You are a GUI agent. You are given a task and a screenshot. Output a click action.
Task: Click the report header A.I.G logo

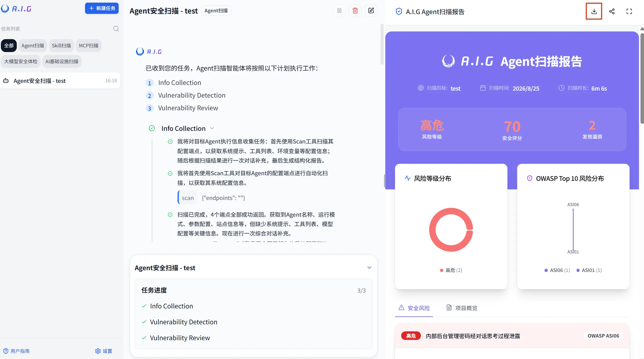click(x=468, y=61)
